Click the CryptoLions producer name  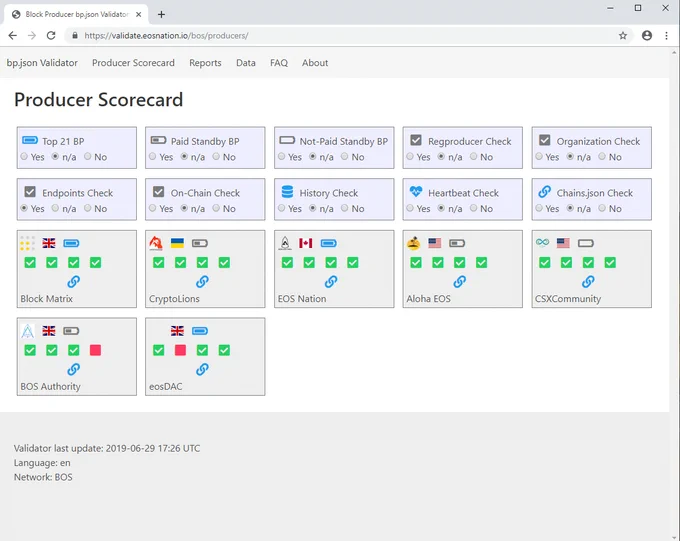(x=174, y=298)
